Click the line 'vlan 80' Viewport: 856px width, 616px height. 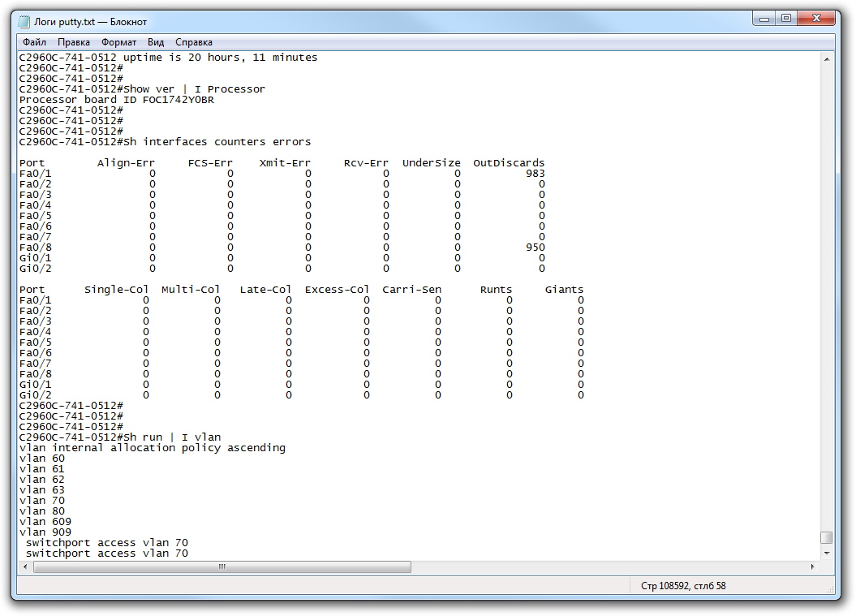pyautogui.click(x=42, y=511)
